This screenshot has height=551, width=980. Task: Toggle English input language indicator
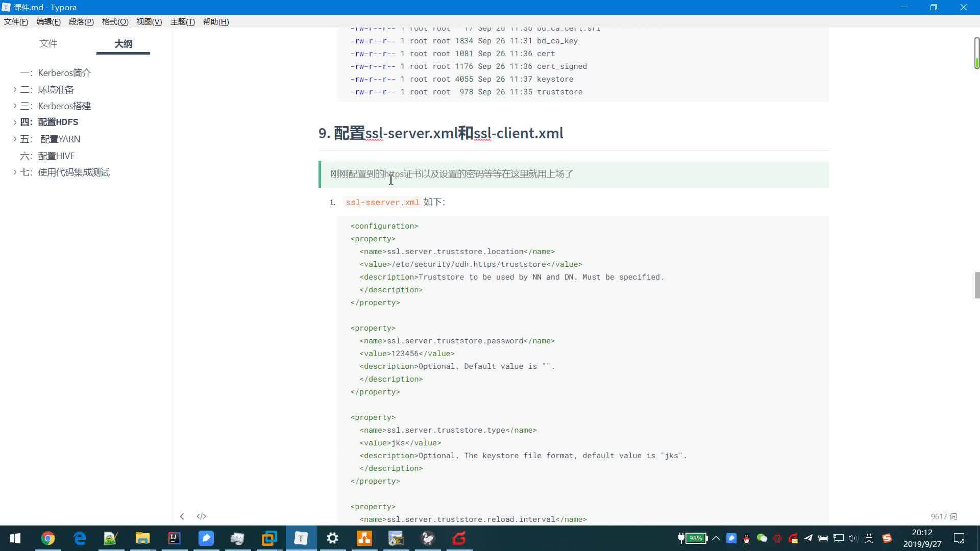coord(869,538)
